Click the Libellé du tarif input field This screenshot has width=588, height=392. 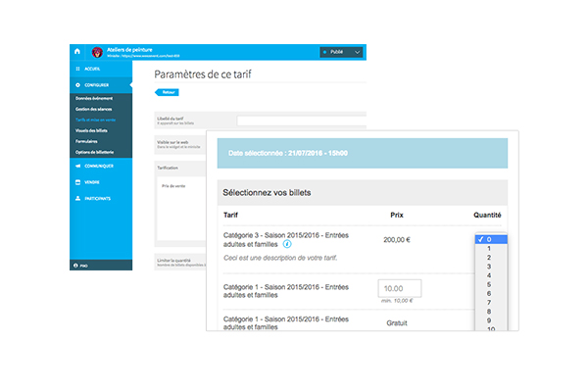pyautogui.click(x=302, y=121)
